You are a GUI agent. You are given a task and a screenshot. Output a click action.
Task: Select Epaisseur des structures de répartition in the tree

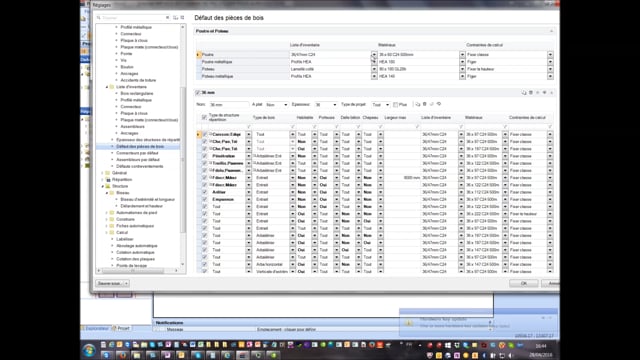(x=148, y=140)
